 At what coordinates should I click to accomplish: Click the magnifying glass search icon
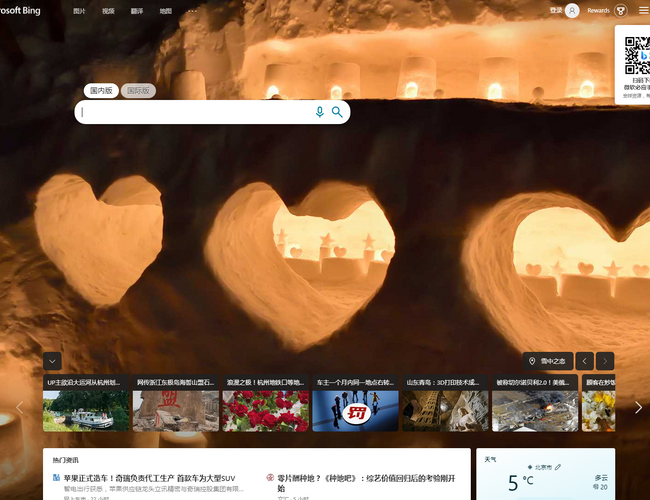tap(338, 112)
